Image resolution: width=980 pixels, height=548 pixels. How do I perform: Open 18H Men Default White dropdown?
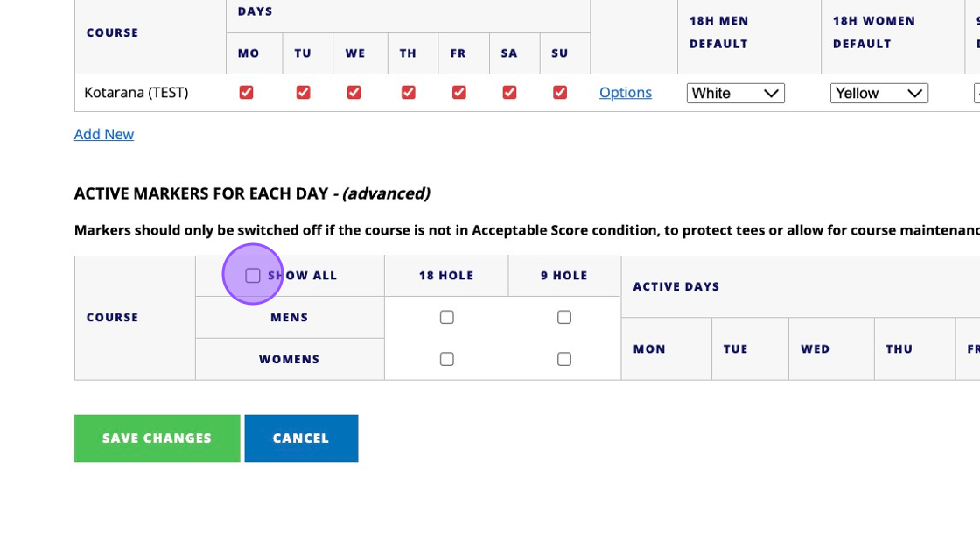735,93
